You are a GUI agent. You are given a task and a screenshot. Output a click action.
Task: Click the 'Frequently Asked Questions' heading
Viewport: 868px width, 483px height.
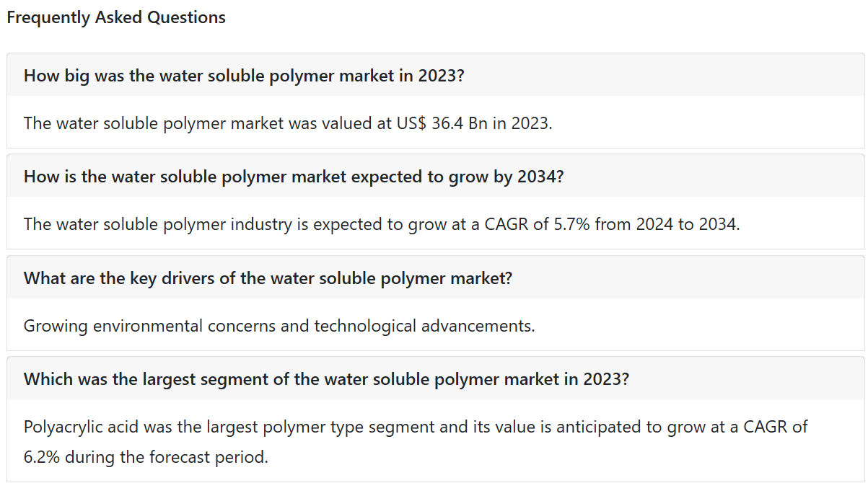click(116, 17)
